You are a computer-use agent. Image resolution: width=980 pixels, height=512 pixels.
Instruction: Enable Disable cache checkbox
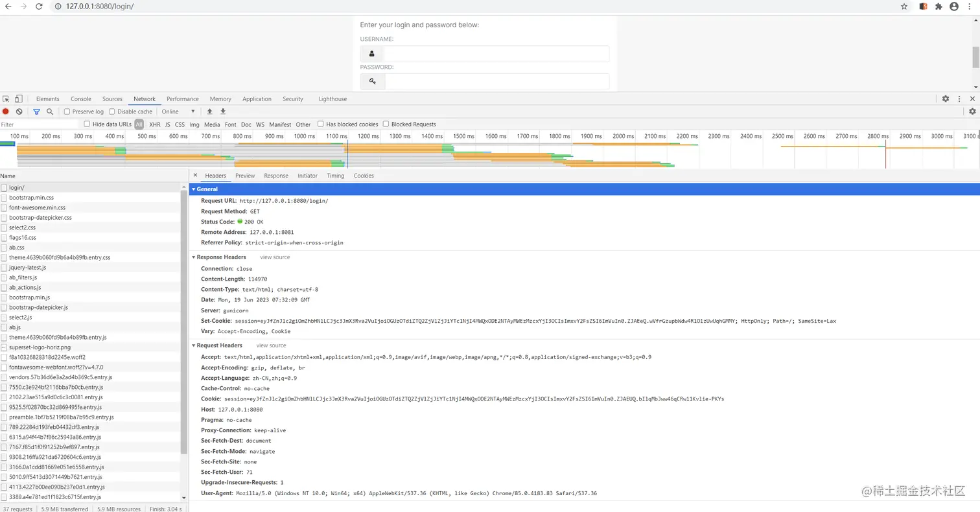point(112,111)
